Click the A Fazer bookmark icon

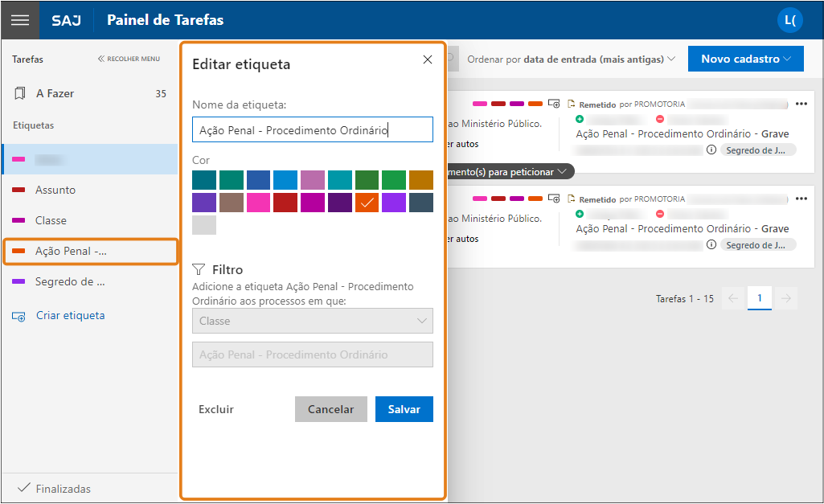click(20, 93)
